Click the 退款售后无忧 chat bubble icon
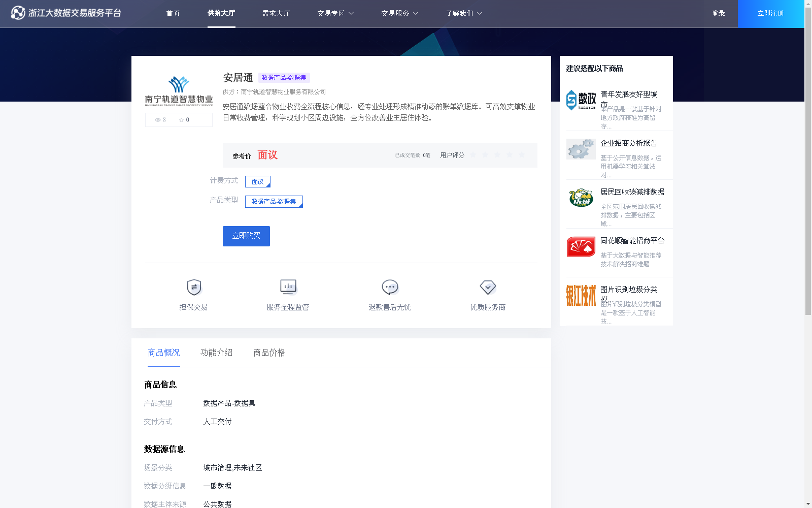The width and height of the screenshot is (812, 508). pyautogui.click(x=390, y=288)
